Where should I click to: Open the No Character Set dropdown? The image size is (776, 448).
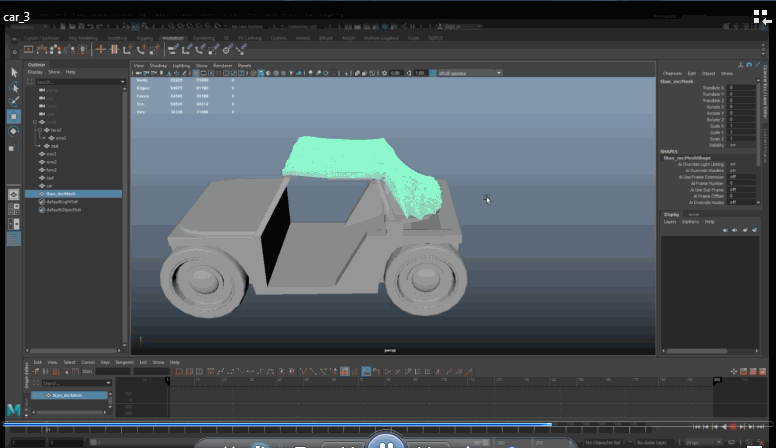(603, 443)
